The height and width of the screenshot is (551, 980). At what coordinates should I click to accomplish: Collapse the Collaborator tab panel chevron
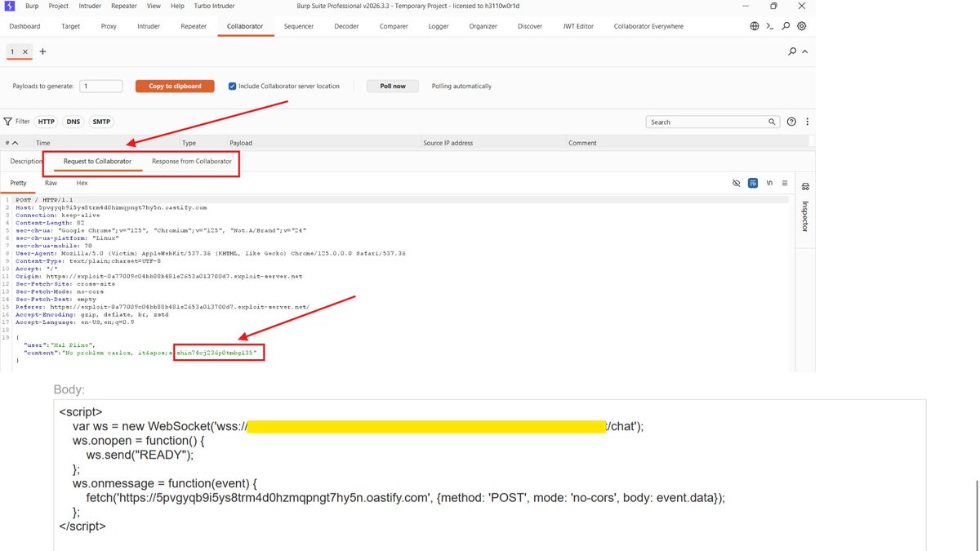(x=804, y=51)
